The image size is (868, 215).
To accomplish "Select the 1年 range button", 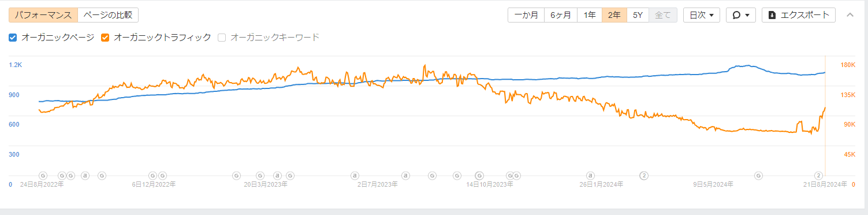I will click(590, 15).
